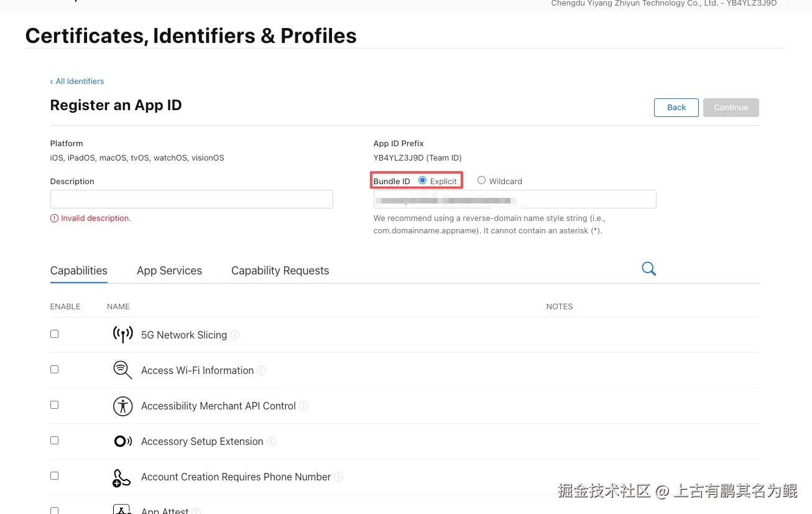
Task: Open info tooltip beside 5G Network Slicing
Action: click(235, 335)
